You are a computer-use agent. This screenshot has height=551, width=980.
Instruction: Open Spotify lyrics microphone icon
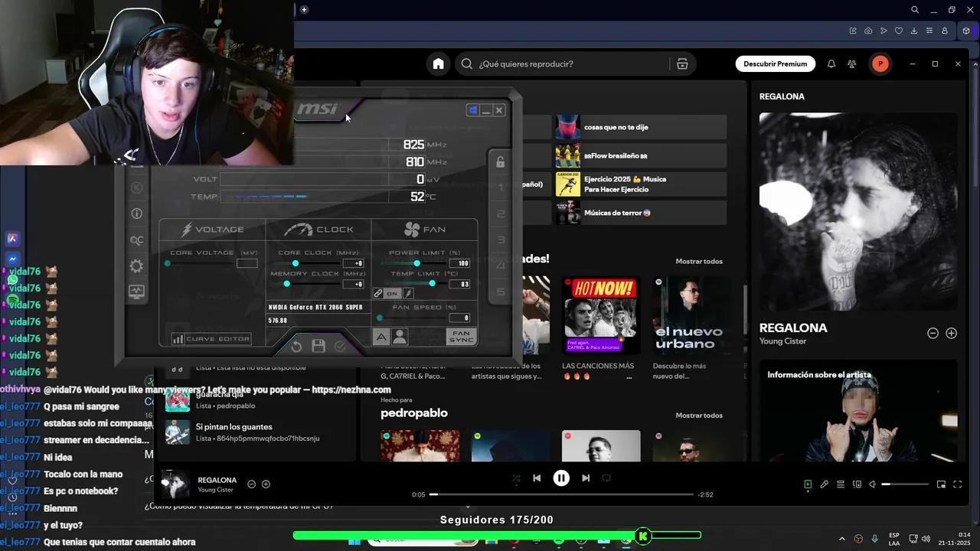(824, 484)
